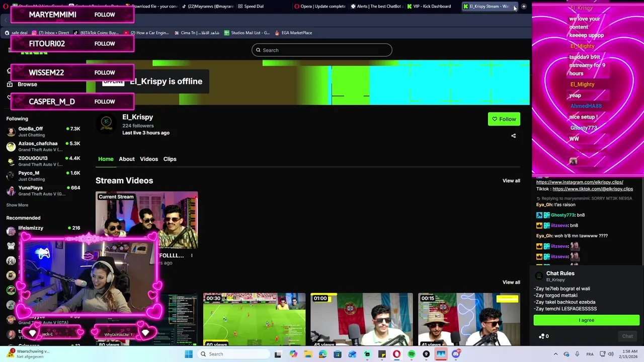Open Psyco_M channel from sidebar

pyautogui.click(x=43, y=176)
